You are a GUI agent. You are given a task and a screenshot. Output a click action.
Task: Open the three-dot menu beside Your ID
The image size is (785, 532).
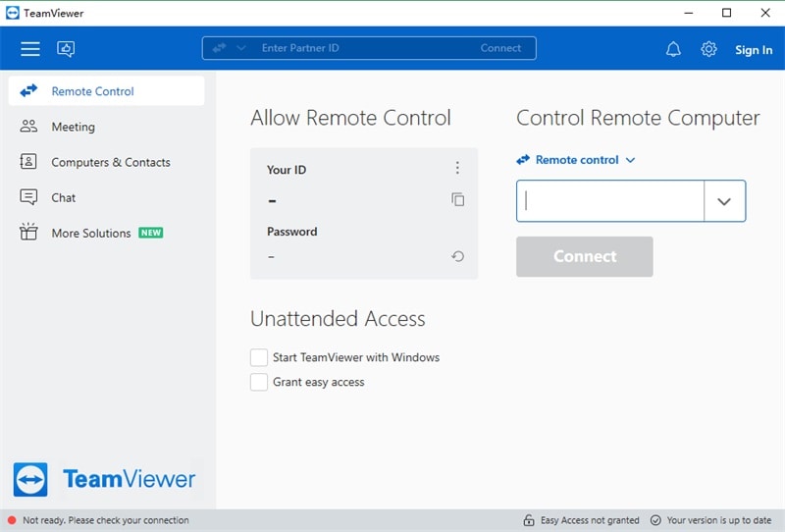point(457,169)
